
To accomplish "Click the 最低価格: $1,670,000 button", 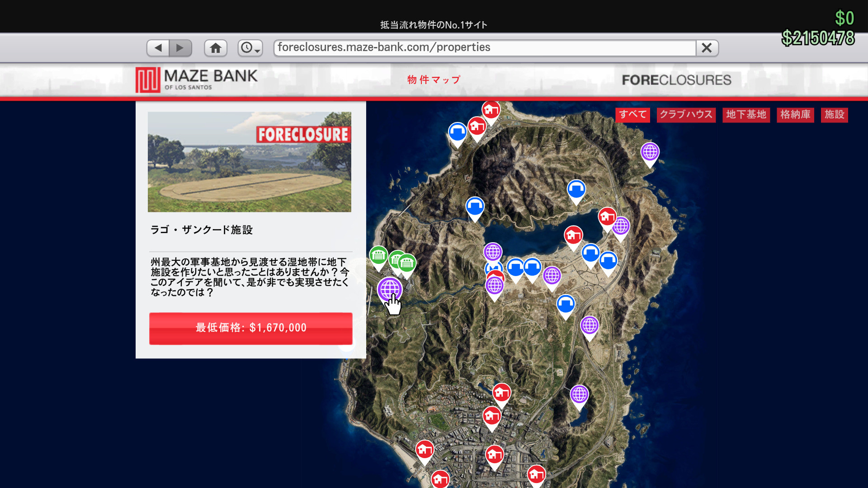I will (251, 328).
